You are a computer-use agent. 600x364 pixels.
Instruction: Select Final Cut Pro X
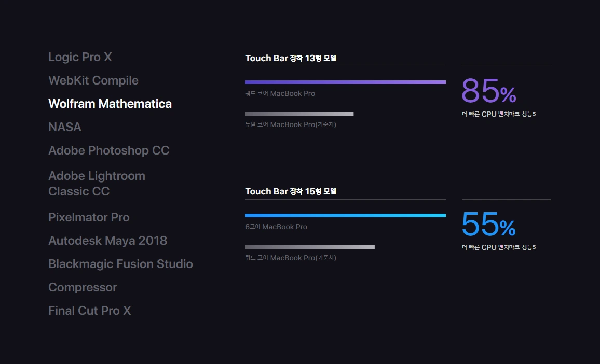click(x=90, y=311)
